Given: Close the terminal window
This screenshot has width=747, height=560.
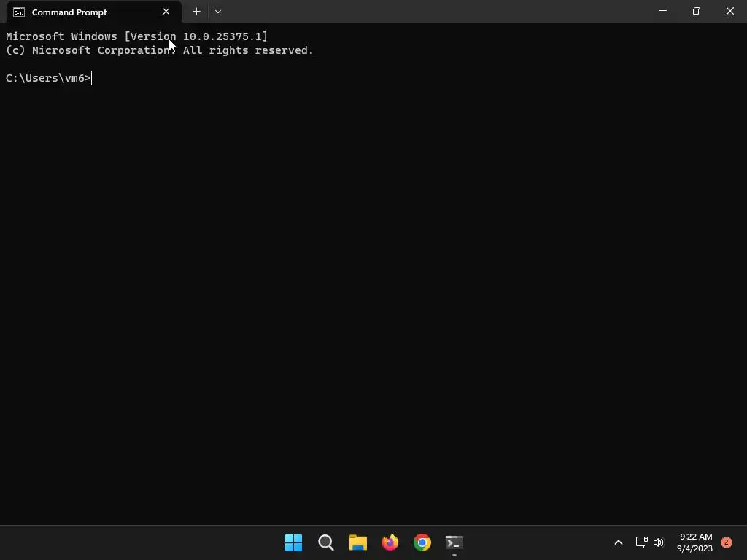Looking at the screenshot, I should pos(729,11).
